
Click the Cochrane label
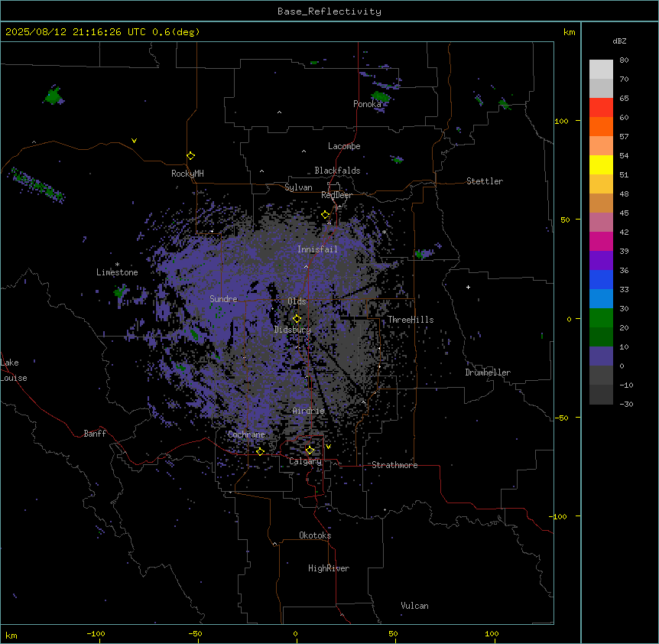[x=247, y=434]
